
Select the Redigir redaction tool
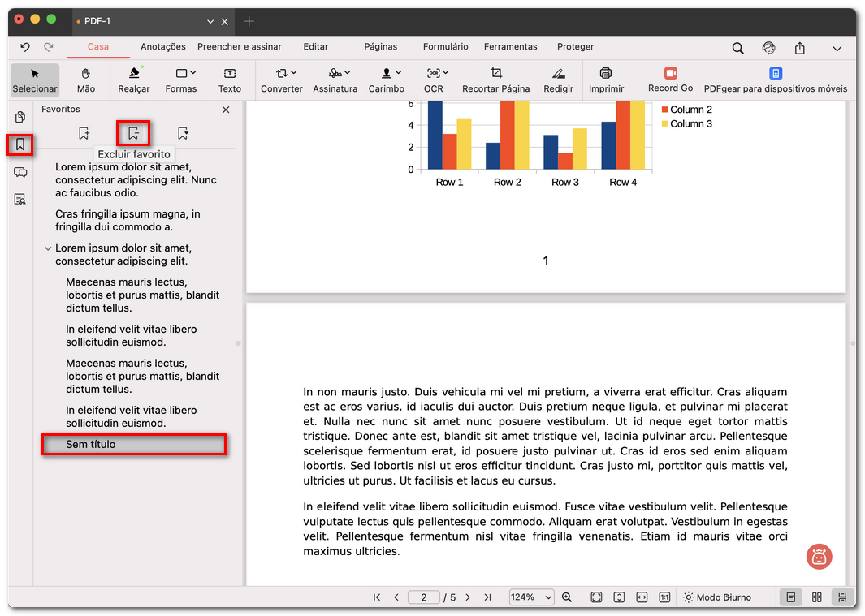[x=558, y=80]
